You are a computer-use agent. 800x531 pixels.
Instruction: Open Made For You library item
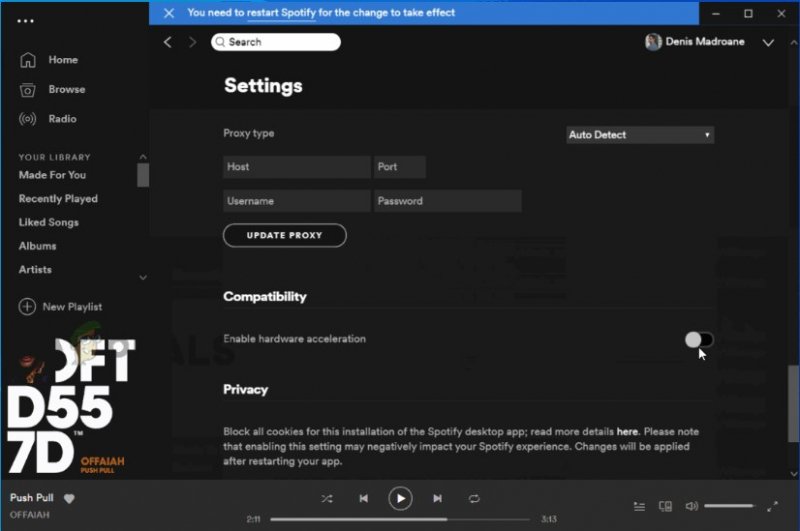pyautogui.click(x=53, y=175)
